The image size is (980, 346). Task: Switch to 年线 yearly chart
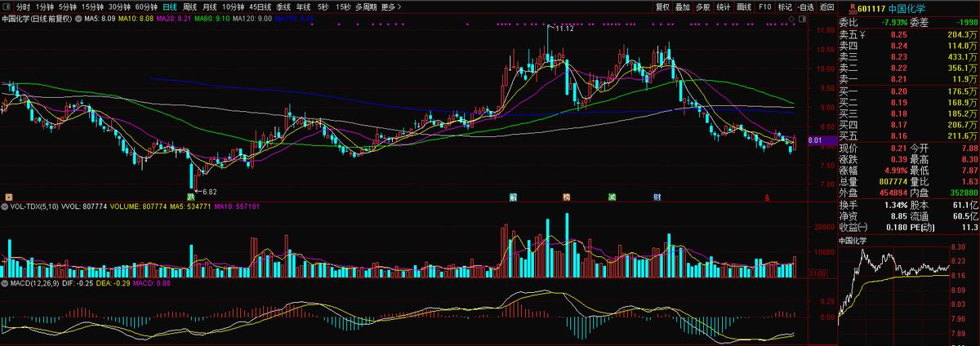303,7
